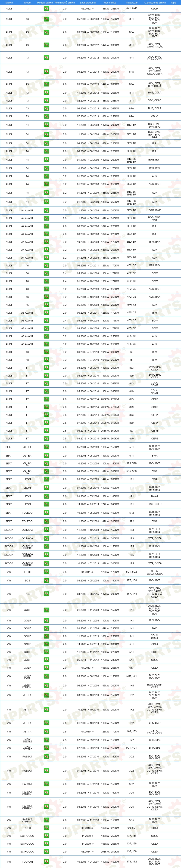The image size is (181, 868).
Task: Click the fuel icon for the AUDI A3 05.2003 row
Action: click(x=47, y=19)
